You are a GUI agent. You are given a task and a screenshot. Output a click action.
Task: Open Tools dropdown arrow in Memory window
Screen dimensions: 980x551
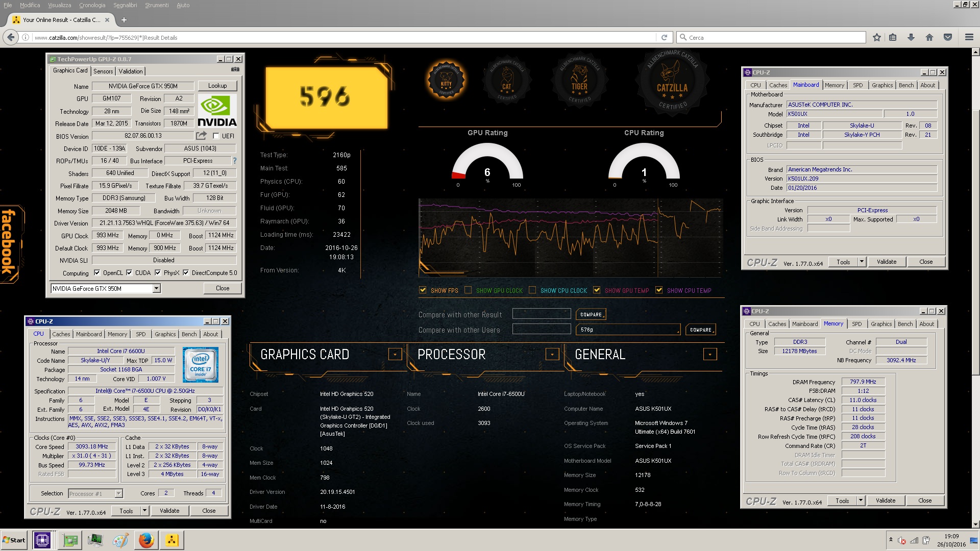(x=861, y=500)
